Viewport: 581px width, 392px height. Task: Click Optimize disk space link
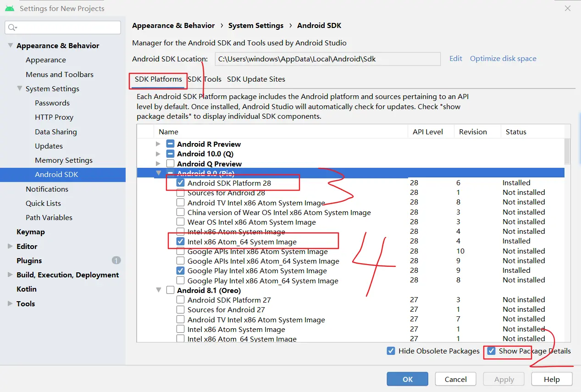point(503,59)
